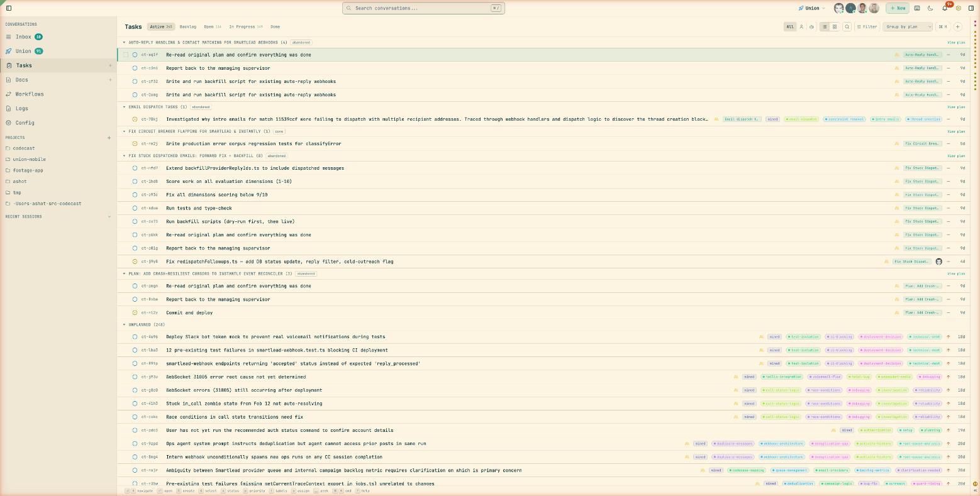Switch to the Backlog tab
The image size is (980, 496).
[187, 27]
